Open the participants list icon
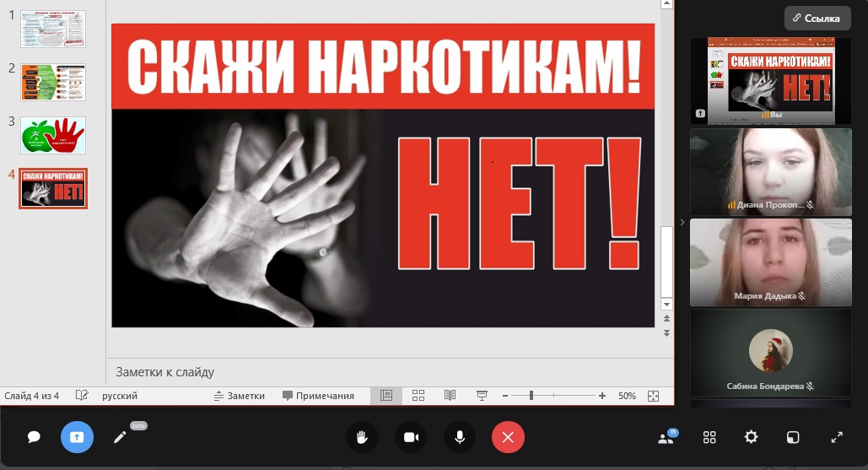Viewport: 868px width, 470px height. [x=666, y=437]
